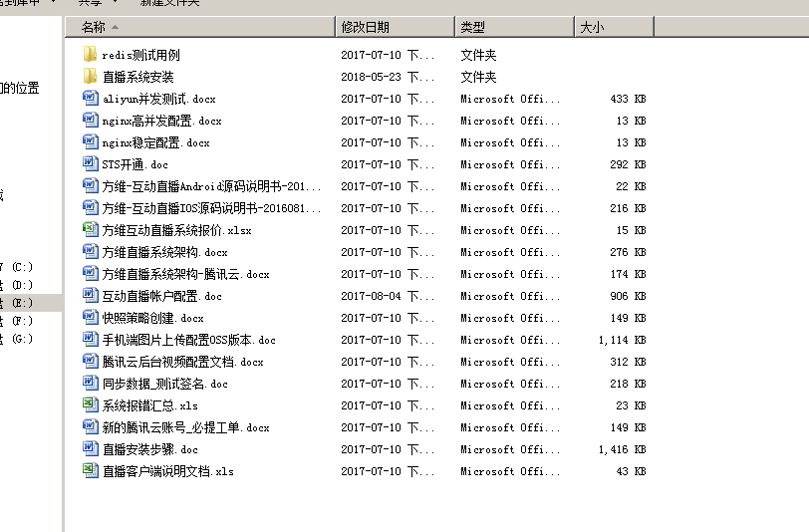This screenshot has width=809, height=532.
Task: Click the 文件夹 type of redis测试用例
Action: 478,55
